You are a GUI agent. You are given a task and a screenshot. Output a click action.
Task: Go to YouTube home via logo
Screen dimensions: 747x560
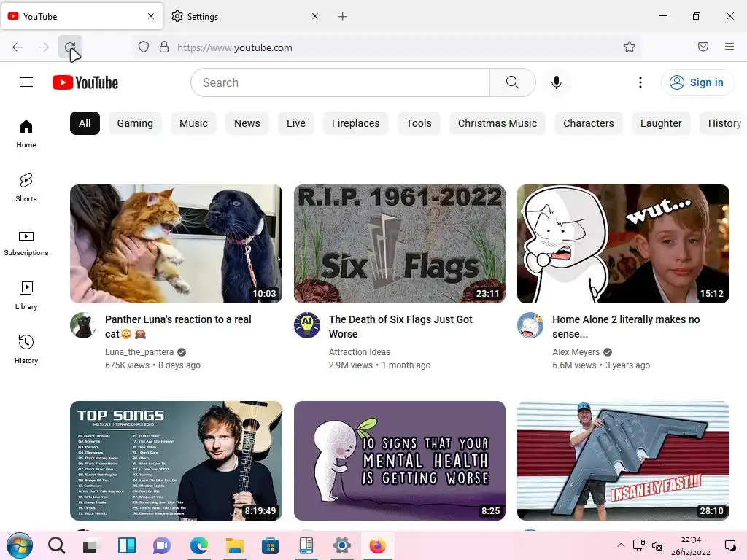click(x=85, y=82)
